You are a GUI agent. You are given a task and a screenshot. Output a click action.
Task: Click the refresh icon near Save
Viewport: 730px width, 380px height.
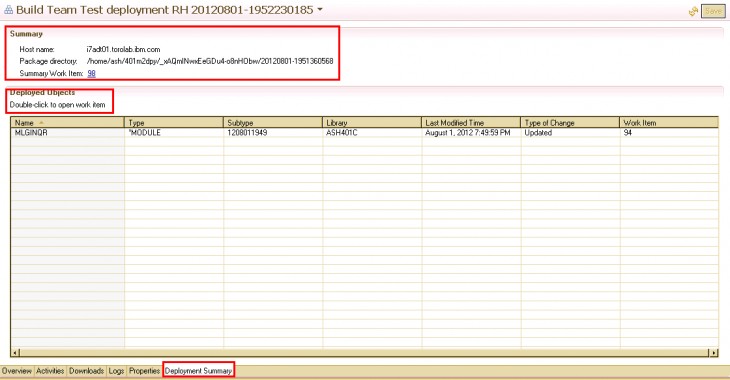point(693,11)
